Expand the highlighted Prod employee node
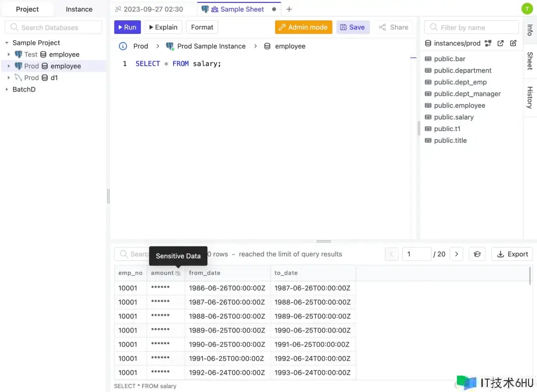Screen dimensions: 537x392 [x=8, y=66]
